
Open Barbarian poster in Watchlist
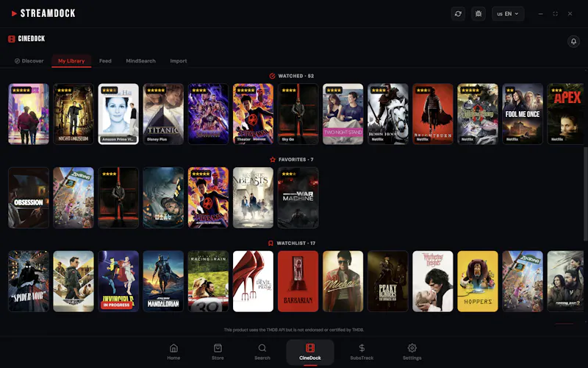(298, 281)
